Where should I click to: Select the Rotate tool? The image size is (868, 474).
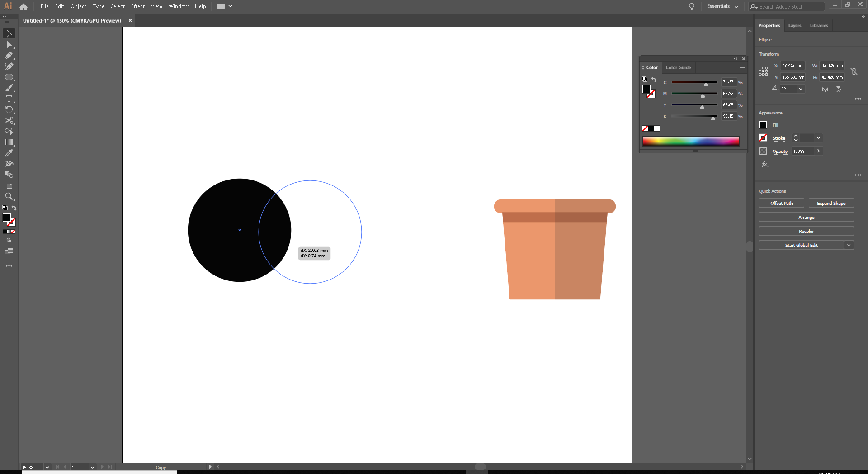(9, 110)
